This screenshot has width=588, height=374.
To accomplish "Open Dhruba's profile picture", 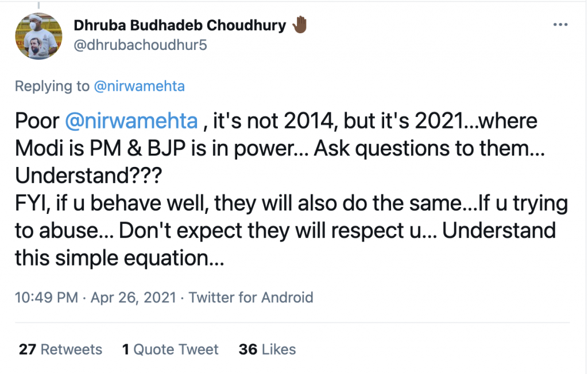I will [38, 36].
